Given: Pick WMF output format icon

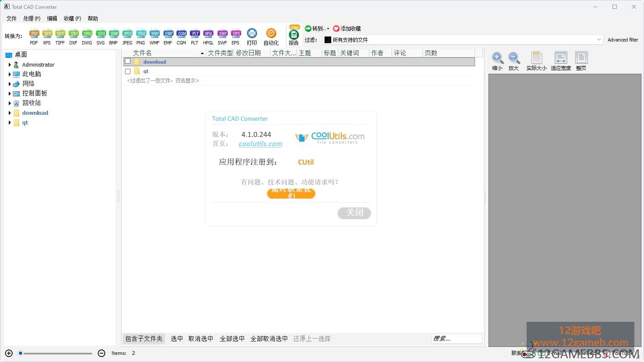Looking at the screenshot, I should pyautogui.click(x=154, y=37).
